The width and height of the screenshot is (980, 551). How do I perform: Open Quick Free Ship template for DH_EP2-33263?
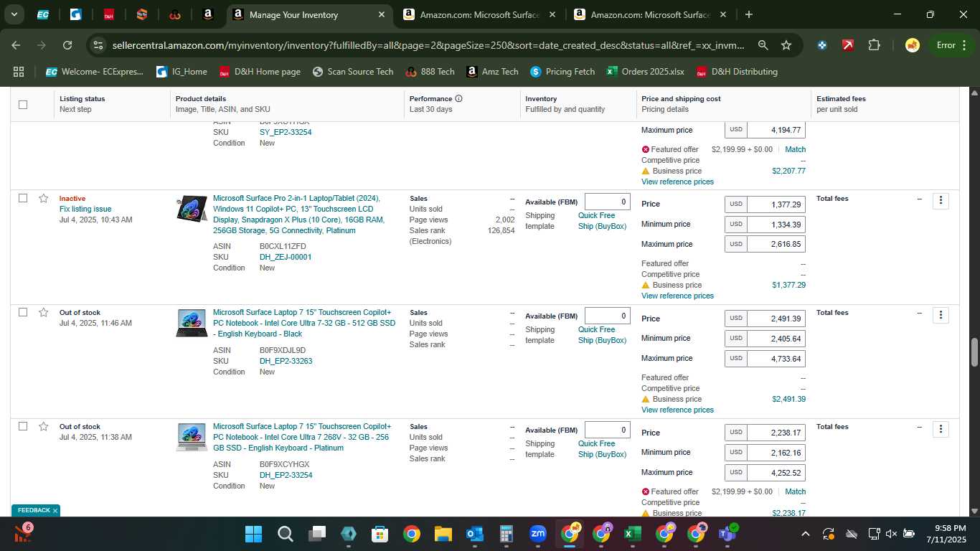(x=602, y=335)
